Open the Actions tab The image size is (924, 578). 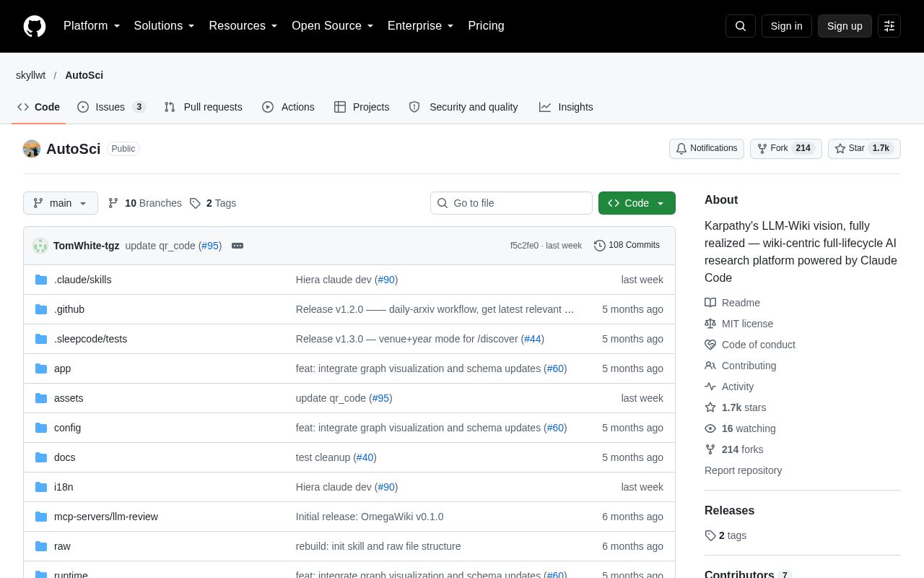coord(288,107)
